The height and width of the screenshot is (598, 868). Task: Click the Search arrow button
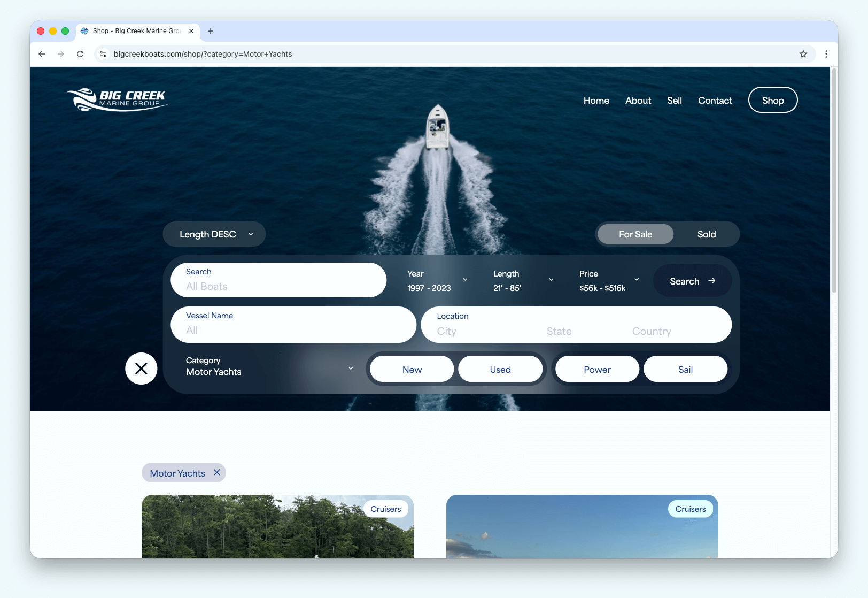[692, 281]
